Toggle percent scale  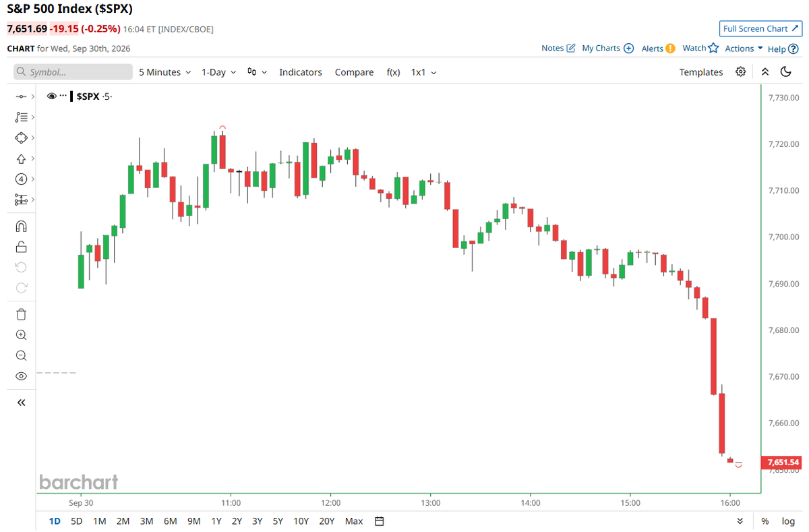(765, 521)
